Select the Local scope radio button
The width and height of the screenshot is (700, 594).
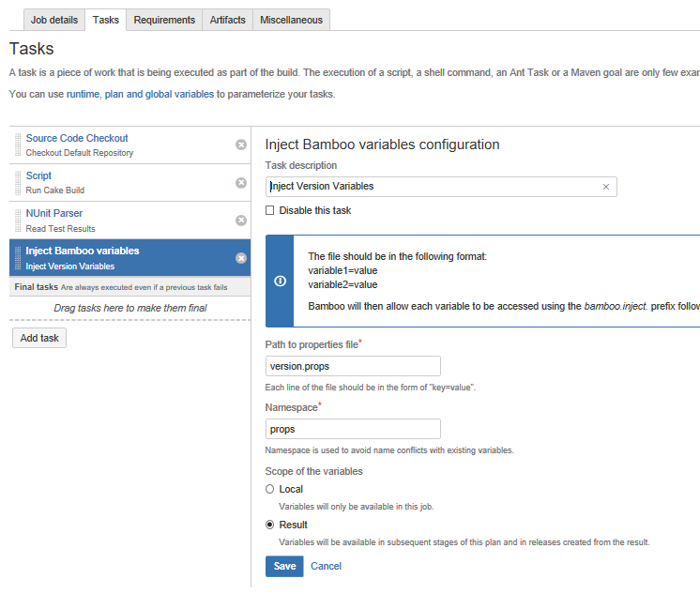click(x=270, y=489)
